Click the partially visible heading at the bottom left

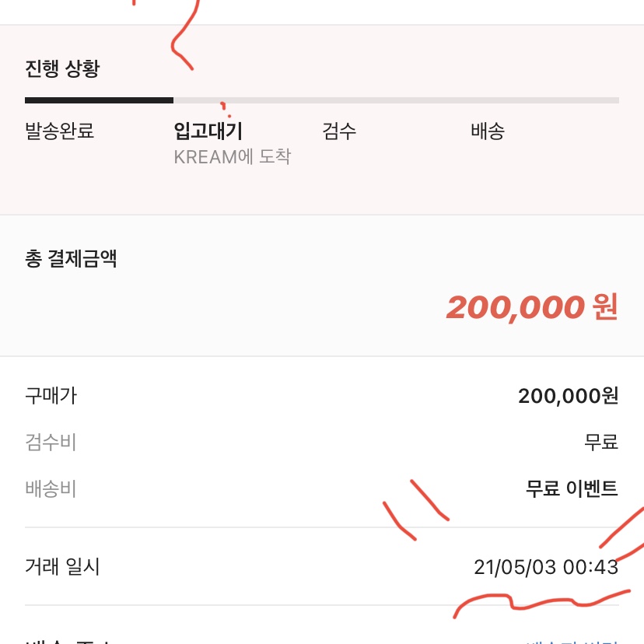(68, 641)
